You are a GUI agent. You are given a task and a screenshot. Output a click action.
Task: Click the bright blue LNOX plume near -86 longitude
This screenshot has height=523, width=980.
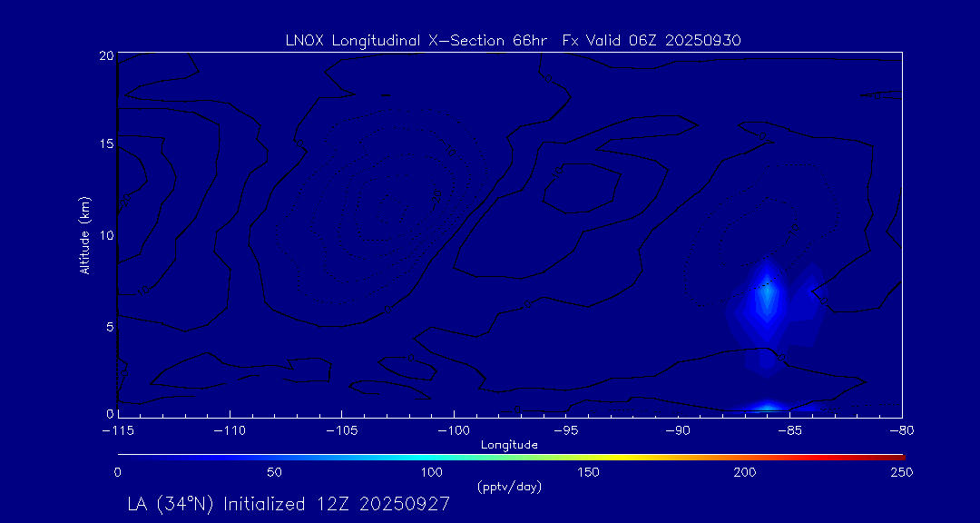coord(768,297)
